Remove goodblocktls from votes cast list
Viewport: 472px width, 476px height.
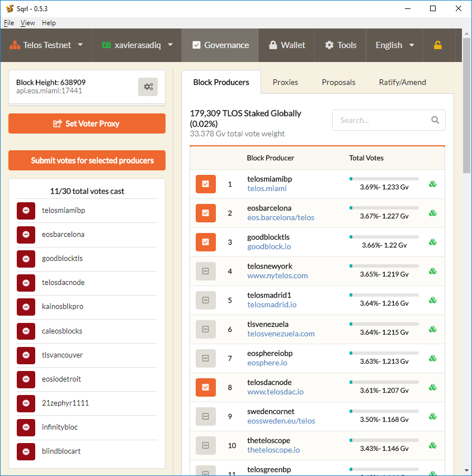[26, 258]
